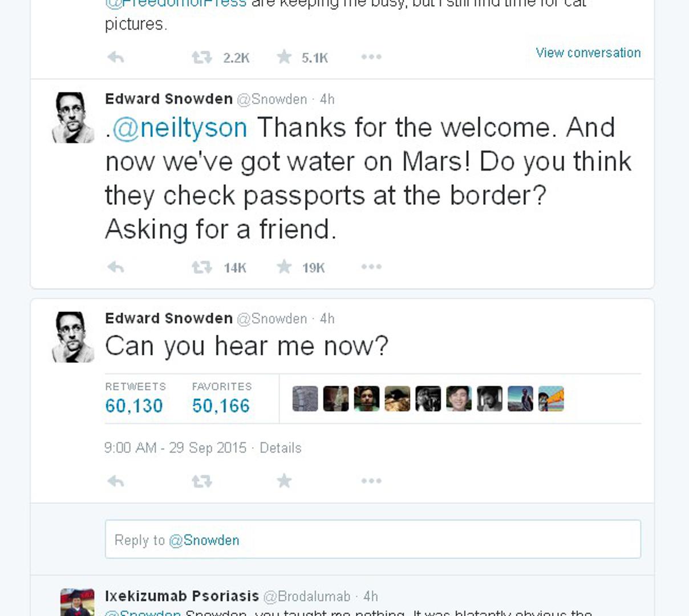Retweet the 'Can you hear me now?' tweet
Image resolution: width=689 pixels, height=616 pixels.
point(201,481)
